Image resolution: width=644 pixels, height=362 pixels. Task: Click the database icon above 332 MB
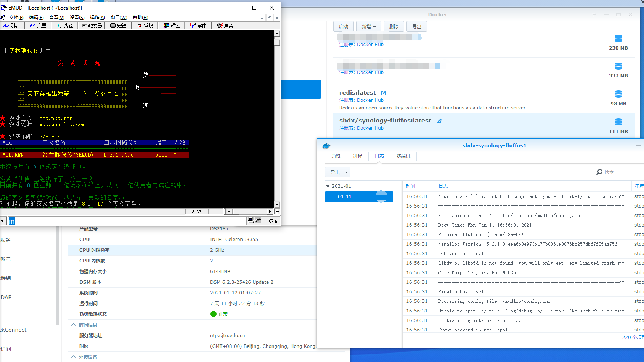(x=618, y=66)
